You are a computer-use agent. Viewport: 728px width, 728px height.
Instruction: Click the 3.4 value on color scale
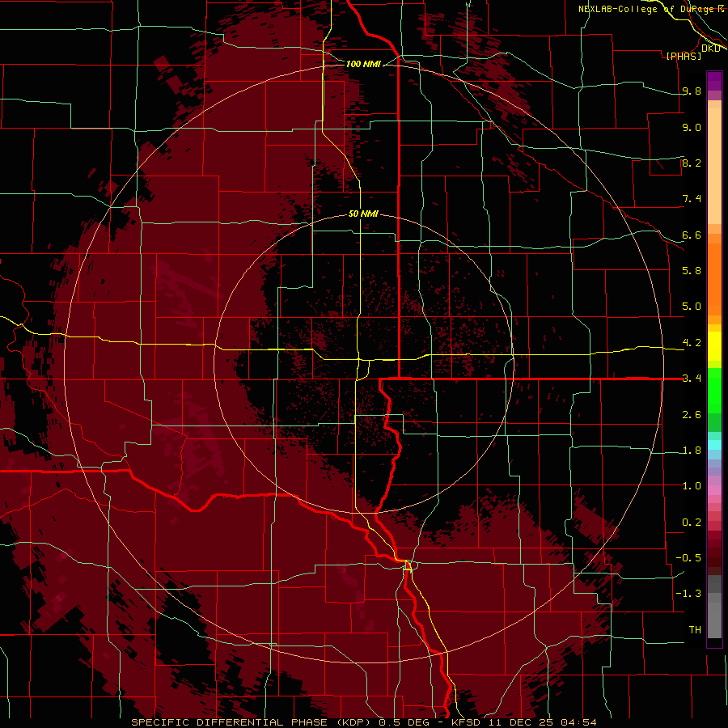click(x=692, y=379)
